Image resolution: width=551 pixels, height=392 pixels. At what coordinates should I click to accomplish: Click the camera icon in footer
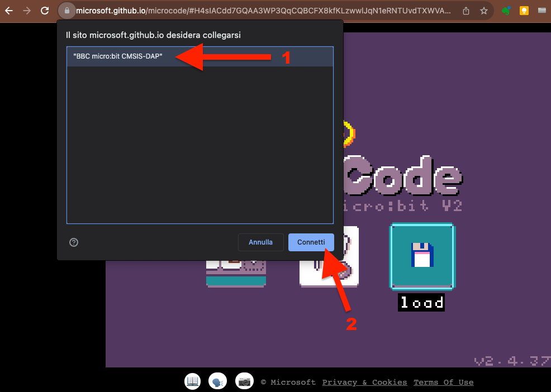click(x=244, y=381)
